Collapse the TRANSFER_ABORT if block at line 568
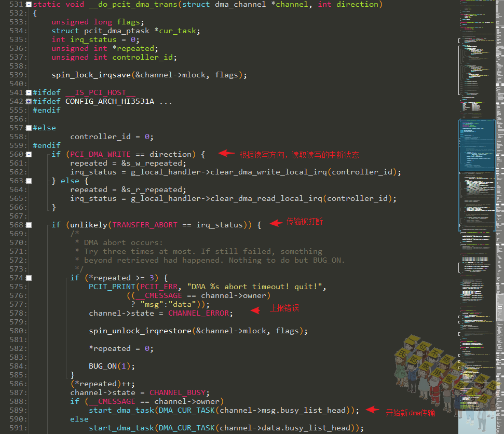 (x=29, y=225)
